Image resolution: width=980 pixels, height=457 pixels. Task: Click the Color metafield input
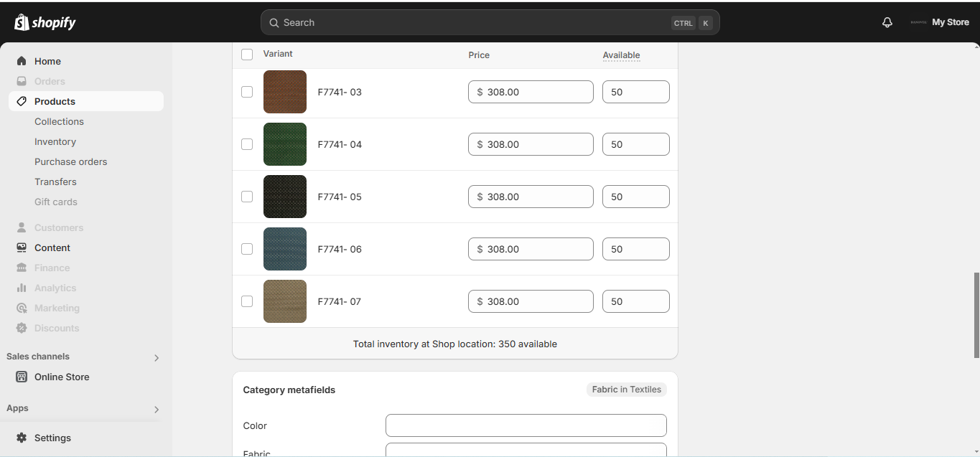[526, 425]
